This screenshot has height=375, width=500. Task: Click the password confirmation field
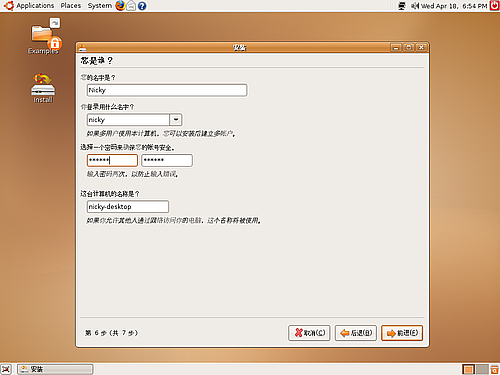coord(167,160)
